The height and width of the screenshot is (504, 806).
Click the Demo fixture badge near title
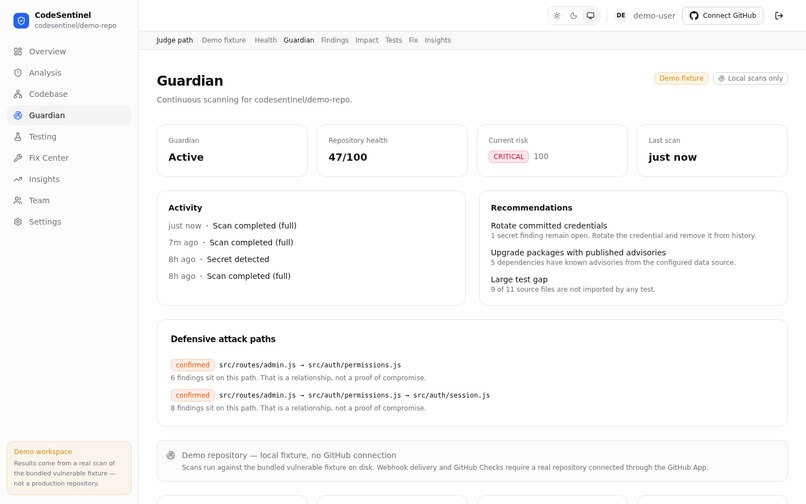tap(681, 78)
